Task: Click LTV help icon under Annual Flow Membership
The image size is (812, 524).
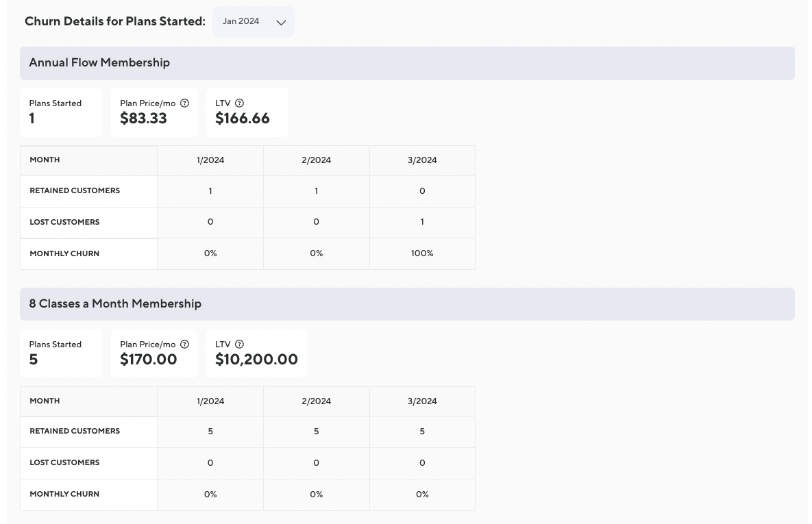Action: coord(239,103)
